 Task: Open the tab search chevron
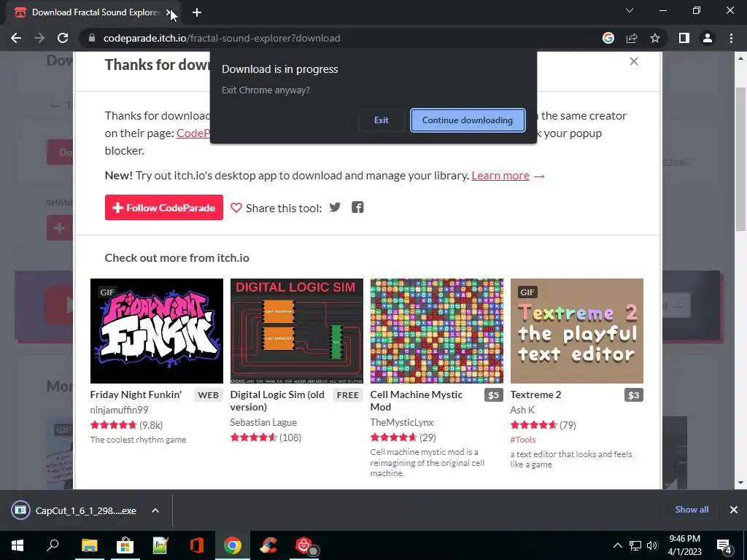point(630,10)
